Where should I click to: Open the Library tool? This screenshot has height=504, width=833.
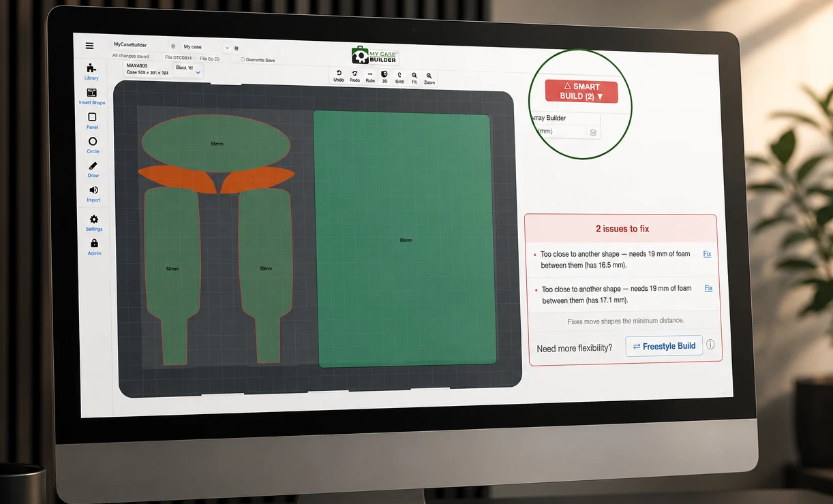pyautogui.click(x=91, y=71)
